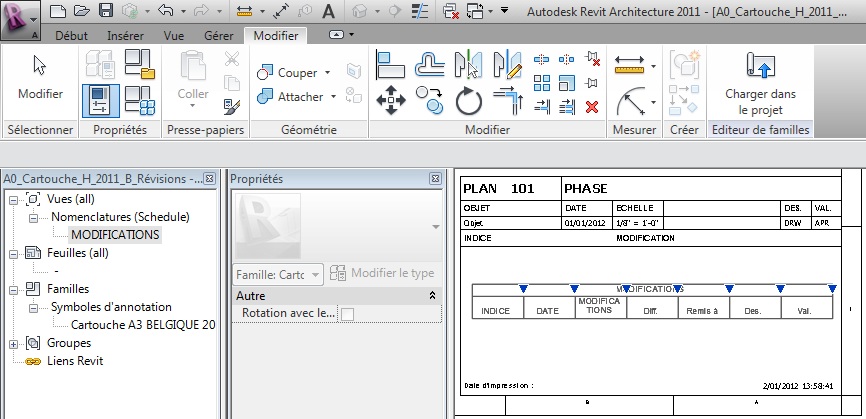Image resolution: width=866 pixels, height=419 pixels.
Task: Select Mirror - Draw Axis tool
Action: click(507, 64)
